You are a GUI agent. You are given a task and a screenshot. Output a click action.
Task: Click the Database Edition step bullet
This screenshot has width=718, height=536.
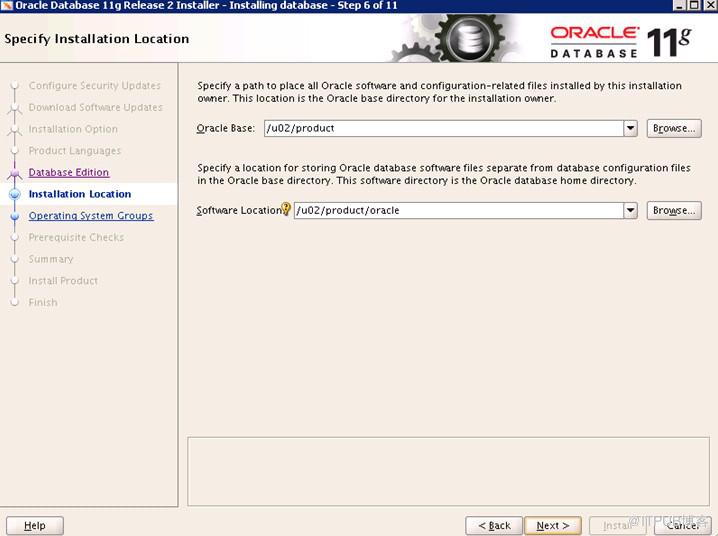[x=15, y=173]
